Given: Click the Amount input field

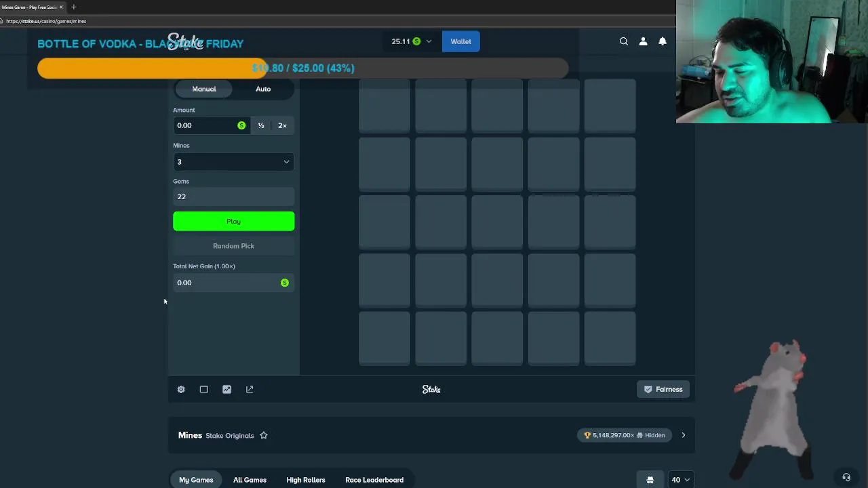Looking at the screenshot, I should (210, 125).
